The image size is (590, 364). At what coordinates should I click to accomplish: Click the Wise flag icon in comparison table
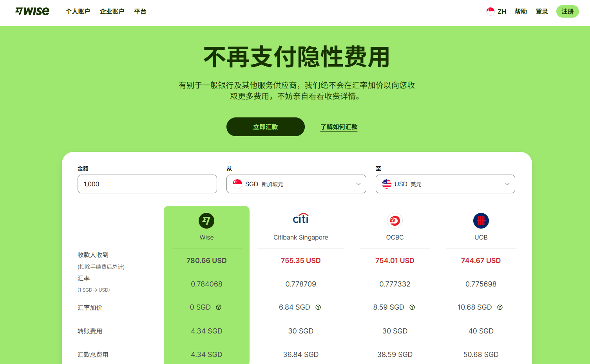206,220
